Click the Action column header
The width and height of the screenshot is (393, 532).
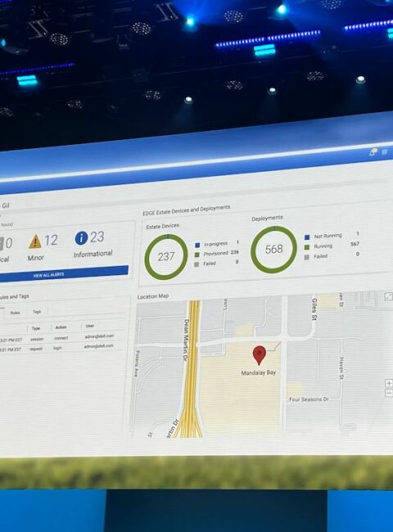(61, 327)
